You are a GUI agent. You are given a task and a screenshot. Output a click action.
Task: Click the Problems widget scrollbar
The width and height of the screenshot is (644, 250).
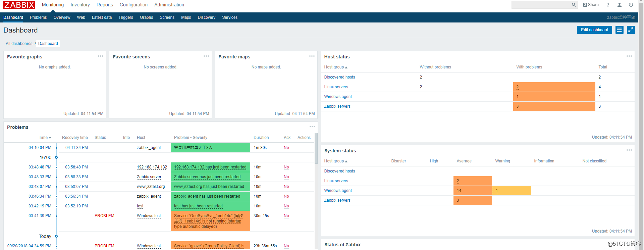click(316, 148)
